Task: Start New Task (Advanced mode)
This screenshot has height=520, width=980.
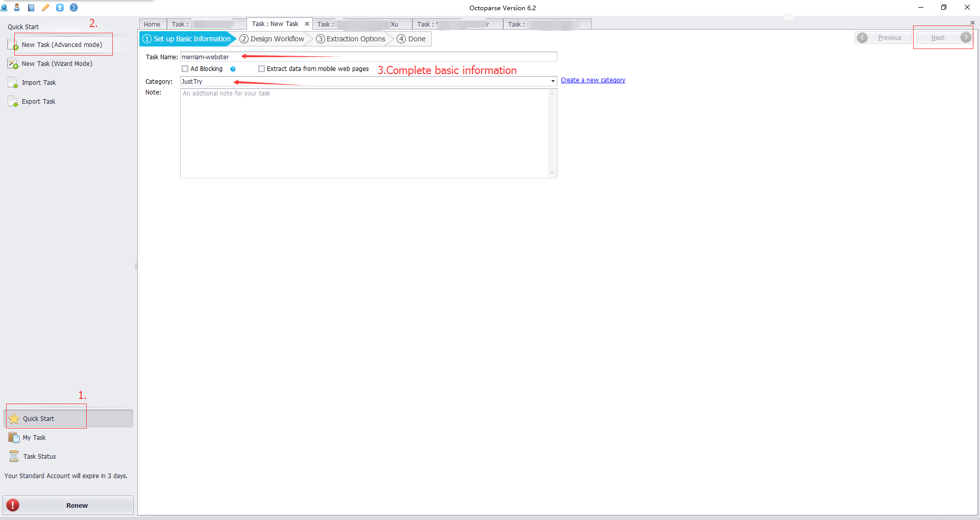Action: [62, 45]
